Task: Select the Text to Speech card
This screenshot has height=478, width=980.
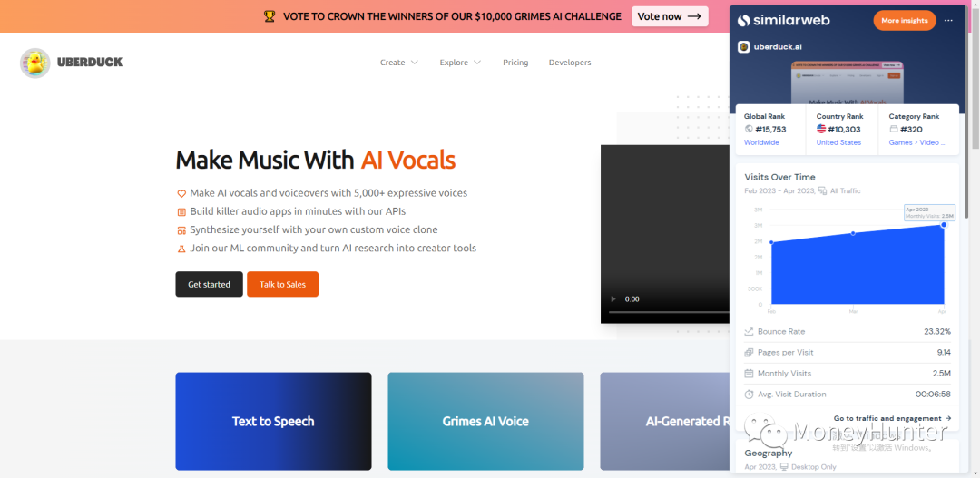Action: coord(273,421)
